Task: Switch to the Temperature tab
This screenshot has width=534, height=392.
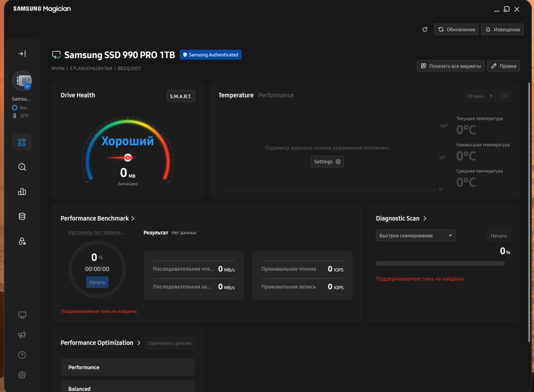Action: pos(236,95)
